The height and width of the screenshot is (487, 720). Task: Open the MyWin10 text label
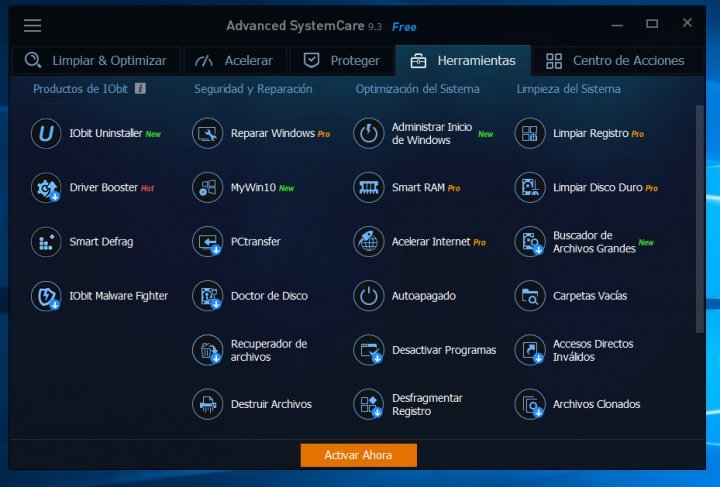pos(253,188)
